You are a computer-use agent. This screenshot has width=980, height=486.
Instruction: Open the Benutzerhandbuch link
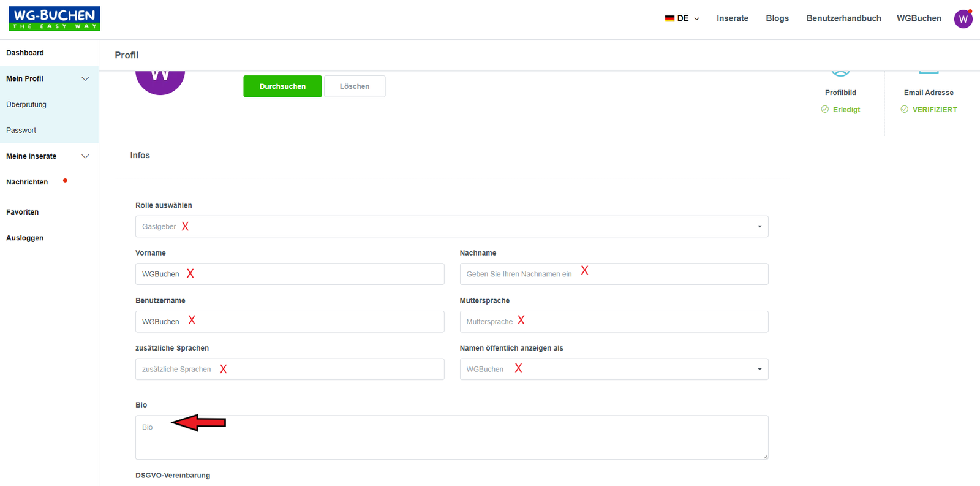coord(843,18)
